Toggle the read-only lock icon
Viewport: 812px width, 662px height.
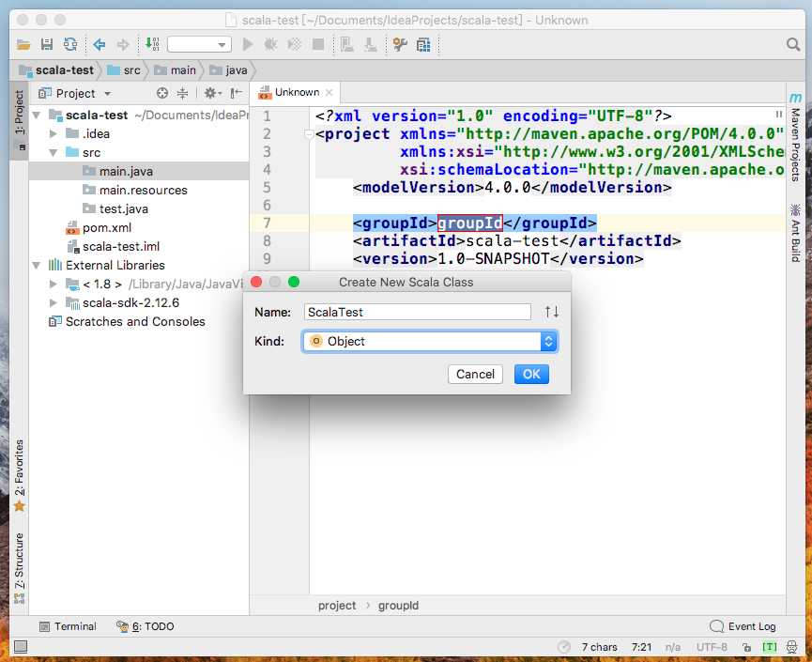pyautogui.click(x=746, y=647)
